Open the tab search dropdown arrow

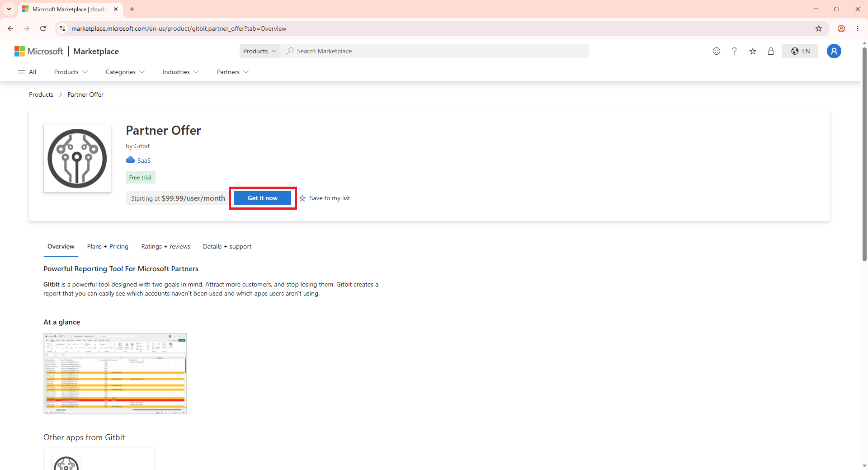coord(9,9)
